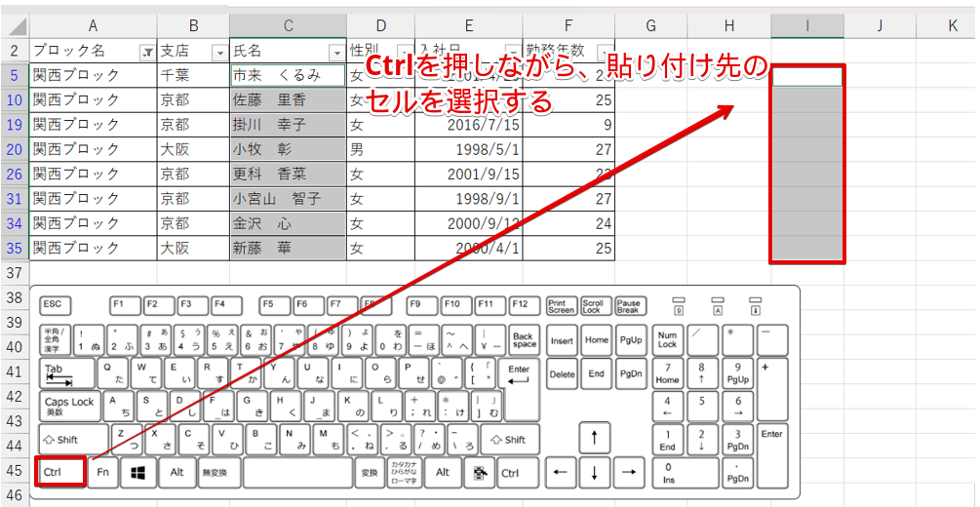Select row 20 header
This screenshot has width=980, height=507.
coord(15,149)
